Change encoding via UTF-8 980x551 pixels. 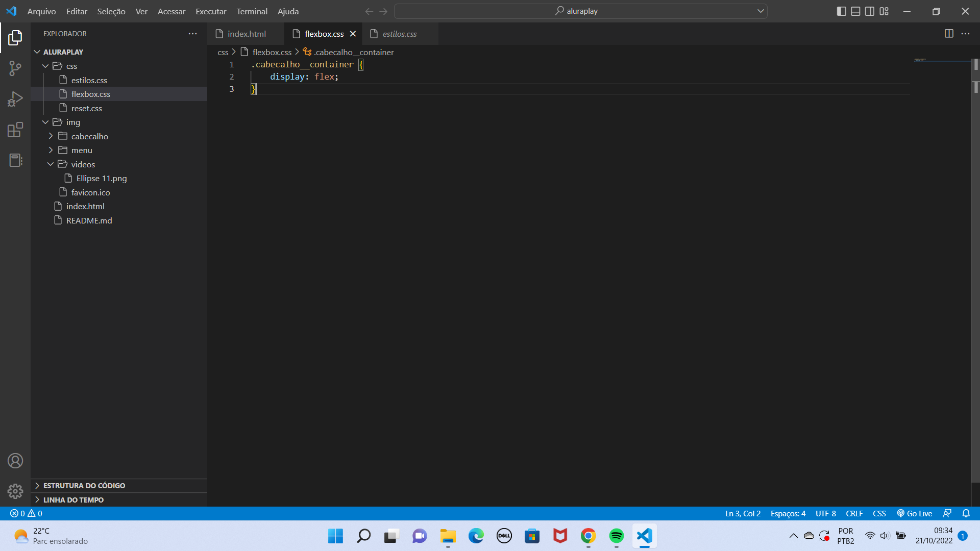click(x=825, y=513)
